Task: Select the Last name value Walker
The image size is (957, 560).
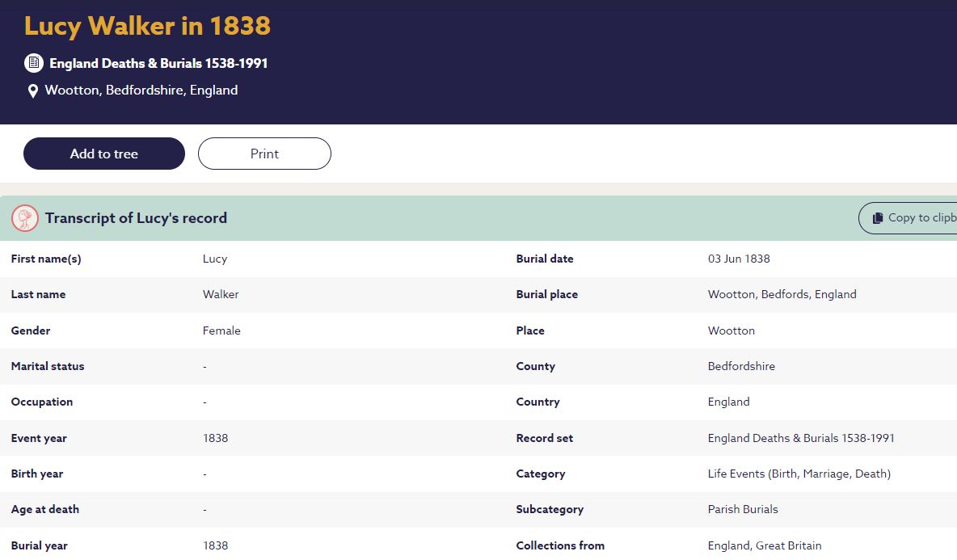Action: pyautogui.click(x=221, y=295)
